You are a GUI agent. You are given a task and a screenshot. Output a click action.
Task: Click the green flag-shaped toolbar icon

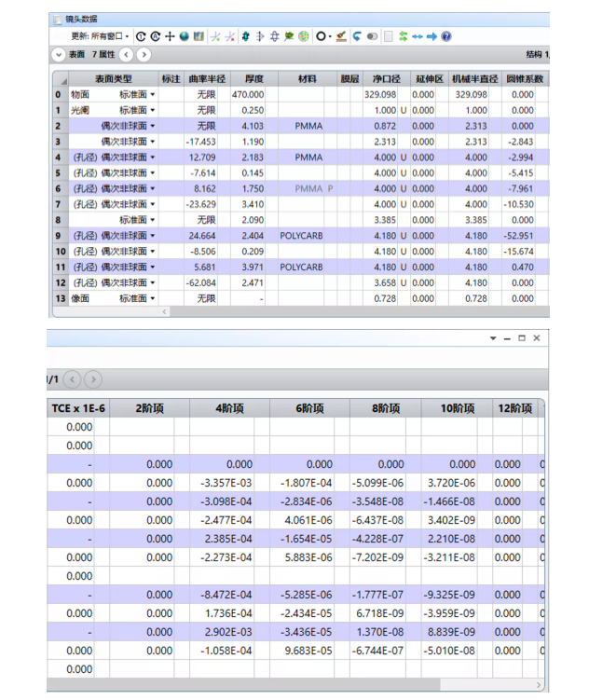click(x=289, y=36)
